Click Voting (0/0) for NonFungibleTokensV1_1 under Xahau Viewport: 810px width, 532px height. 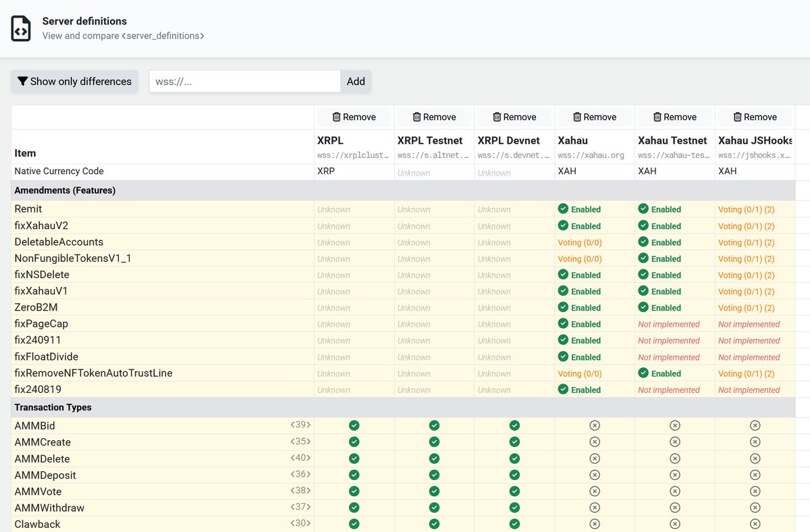[x=580, y=259]
